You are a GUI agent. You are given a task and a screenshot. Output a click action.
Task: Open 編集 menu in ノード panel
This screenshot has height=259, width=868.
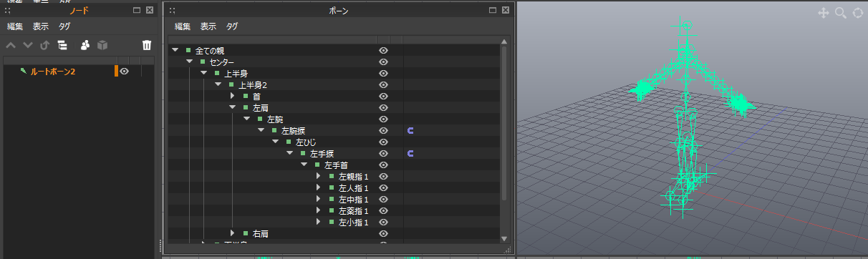pos(15,26)
